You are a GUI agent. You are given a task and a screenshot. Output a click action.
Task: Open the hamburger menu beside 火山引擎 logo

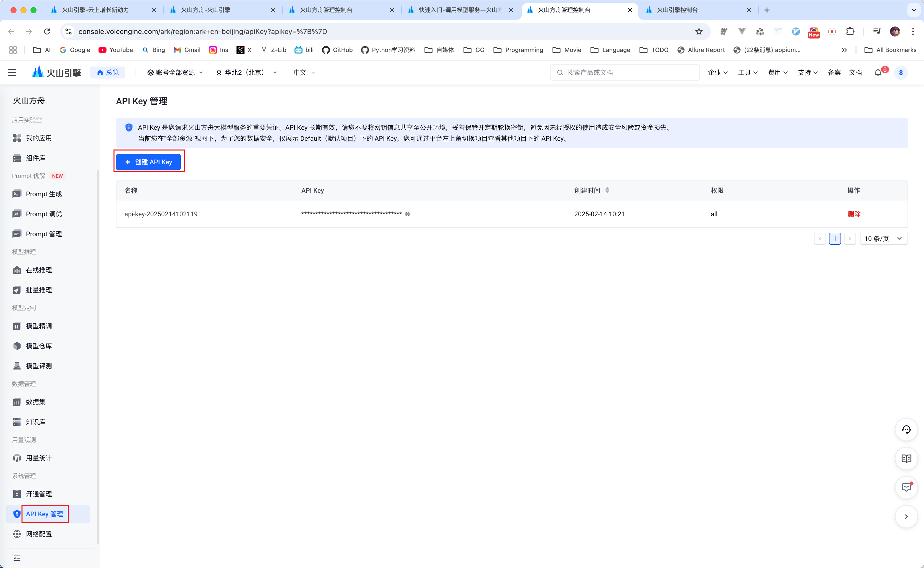[x=12, y=72]
